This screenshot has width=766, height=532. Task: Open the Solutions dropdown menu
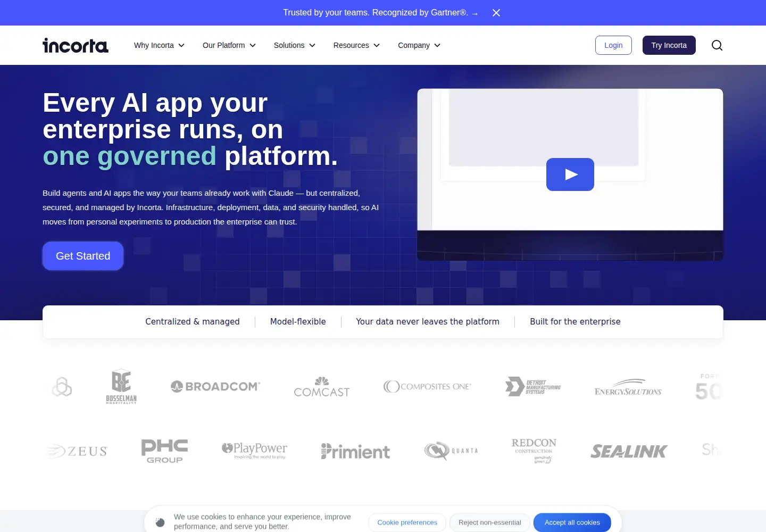[295, 45]
